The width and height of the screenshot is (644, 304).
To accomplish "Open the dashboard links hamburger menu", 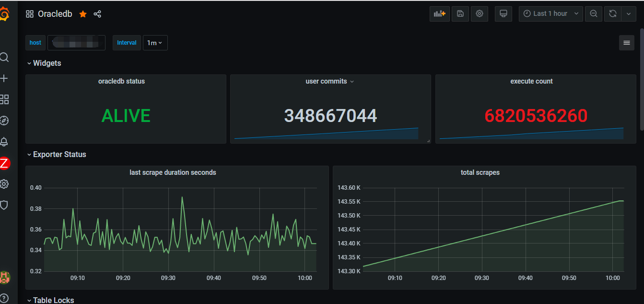I will pos(626,43).
